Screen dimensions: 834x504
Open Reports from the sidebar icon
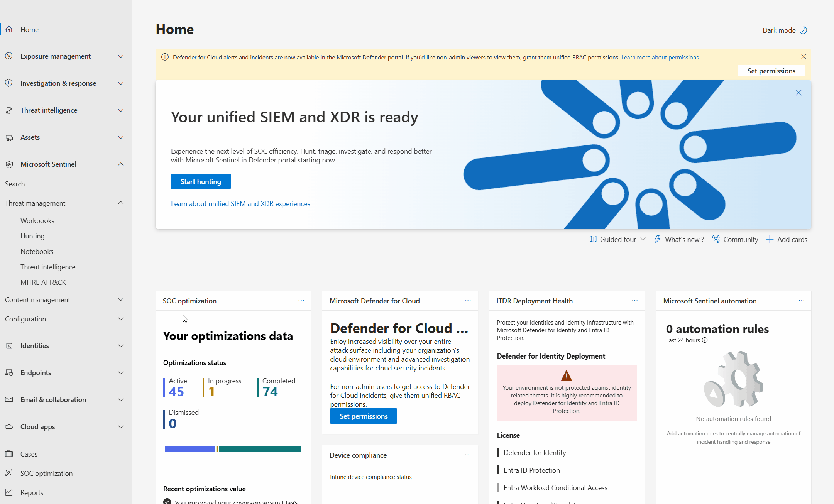pos(9,492)
